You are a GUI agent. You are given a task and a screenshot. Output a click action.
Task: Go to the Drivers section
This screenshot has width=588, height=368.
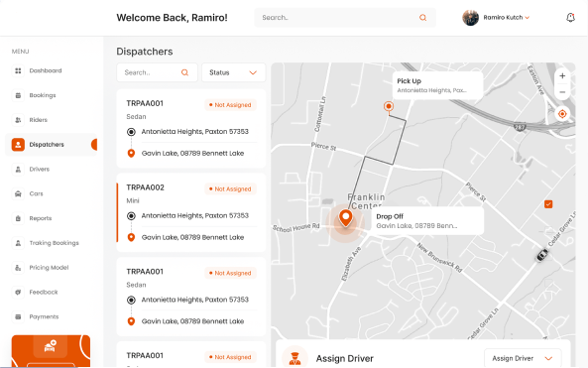pos(40,170)
